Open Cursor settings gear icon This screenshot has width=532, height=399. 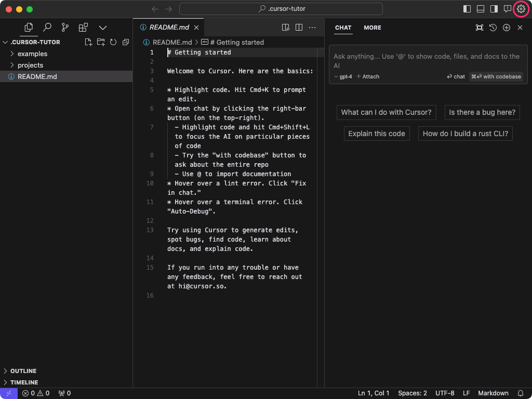521,9
